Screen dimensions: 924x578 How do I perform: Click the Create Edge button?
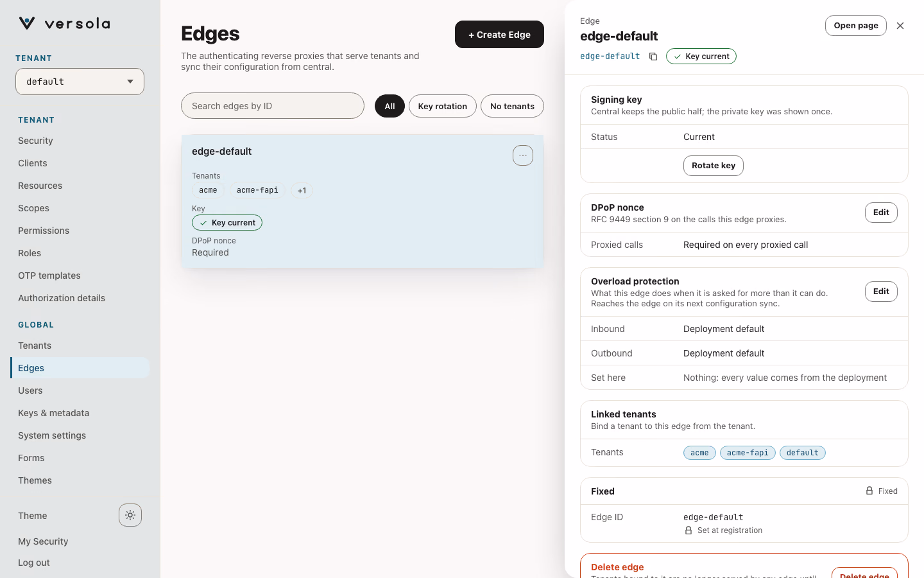point(499,35)
